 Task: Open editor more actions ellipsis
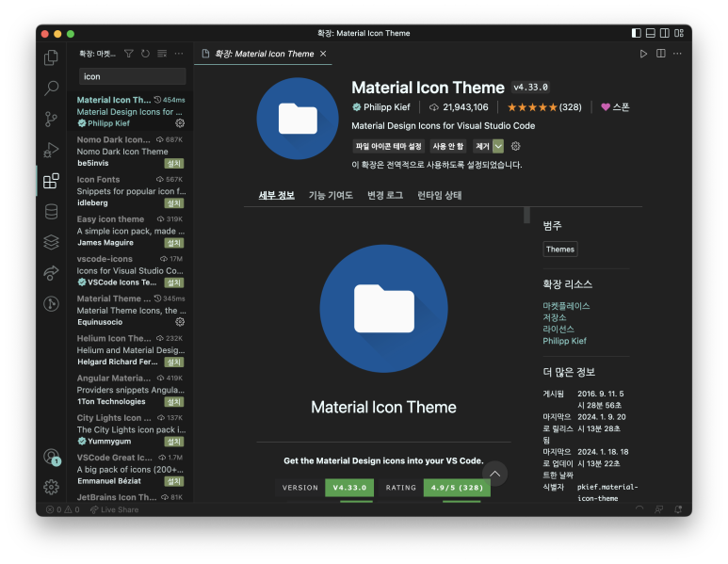[x=677, y=54]
